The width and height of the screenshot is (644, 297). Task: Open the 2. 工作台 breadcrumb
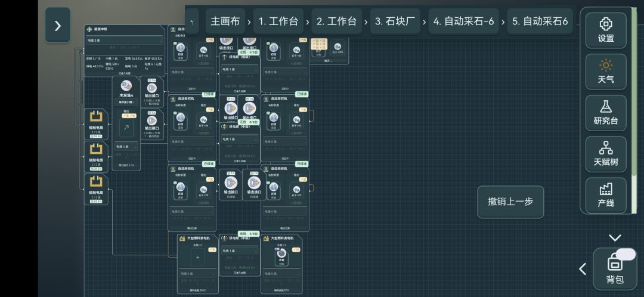tap(336, 21)
